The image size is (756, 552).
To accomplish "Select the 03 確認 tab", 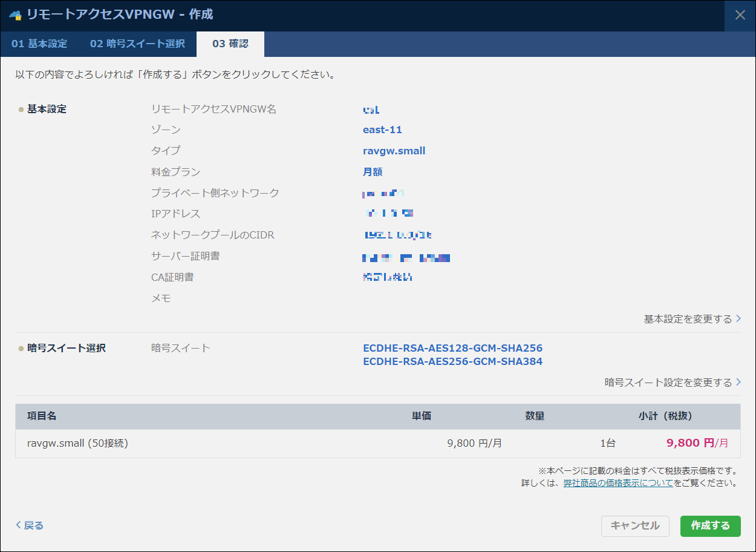I will (230, 44).
